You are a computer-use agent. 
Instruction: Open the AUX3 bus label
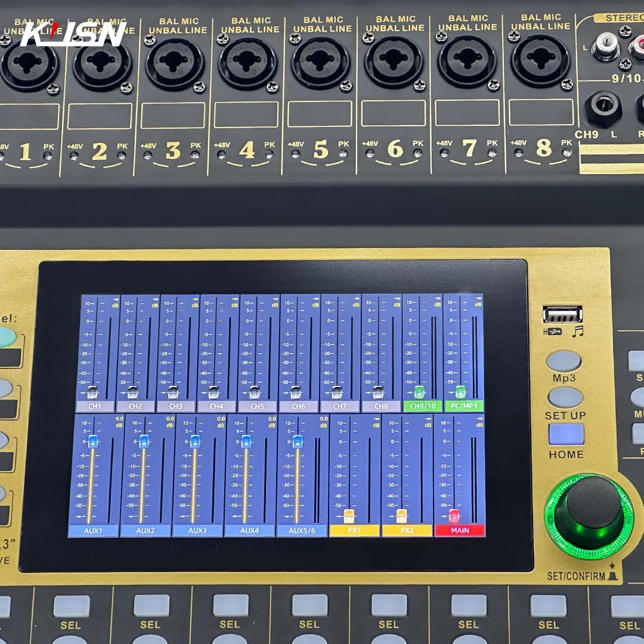click(197, 531)
